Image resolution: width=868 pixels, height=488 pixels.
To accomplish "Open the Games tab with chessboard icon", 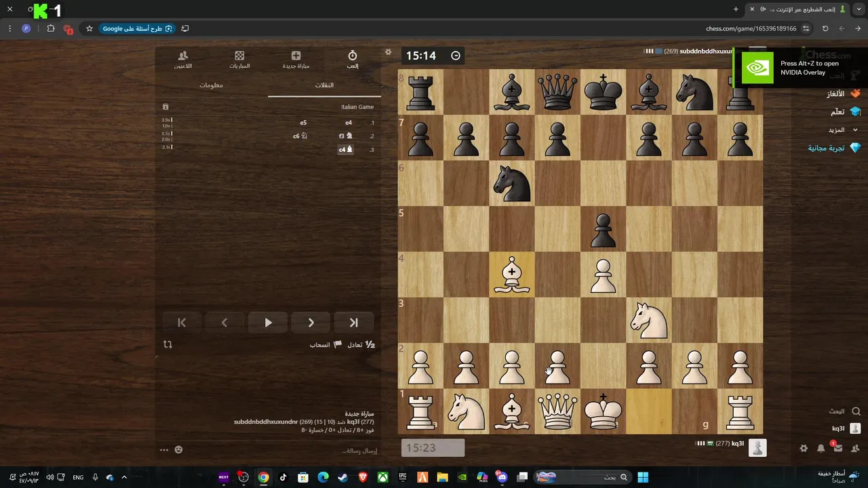I will (239, 59).
